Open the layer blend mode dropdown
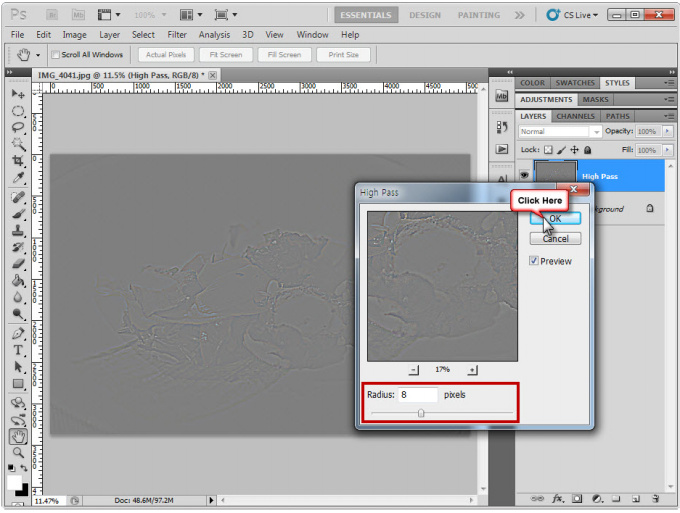The width and height of the screenshot is (680, 513). click(x=558, y=132)
